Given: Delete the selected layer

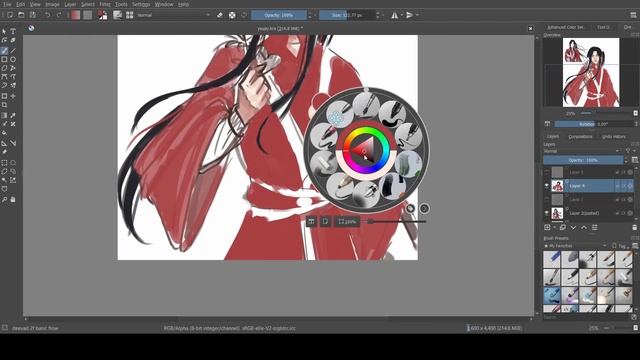Looking at the screenshot, I should [635, 227].
